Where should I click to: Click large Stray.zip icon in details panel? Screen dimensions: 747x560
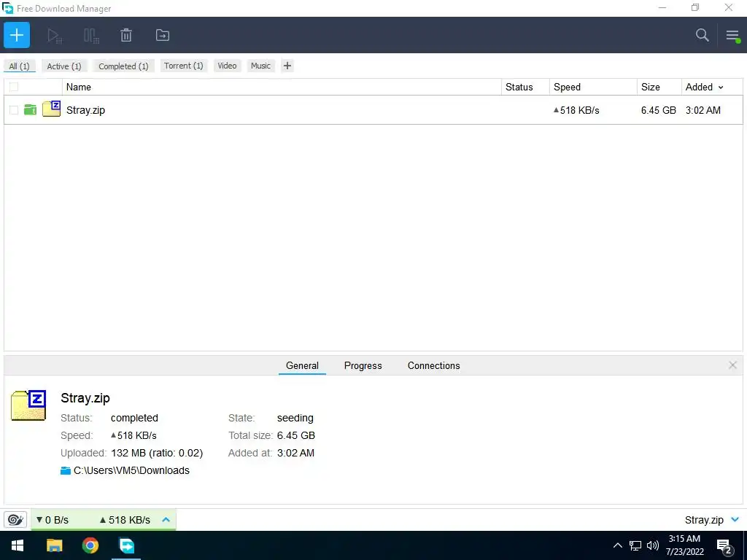point(28,405)
